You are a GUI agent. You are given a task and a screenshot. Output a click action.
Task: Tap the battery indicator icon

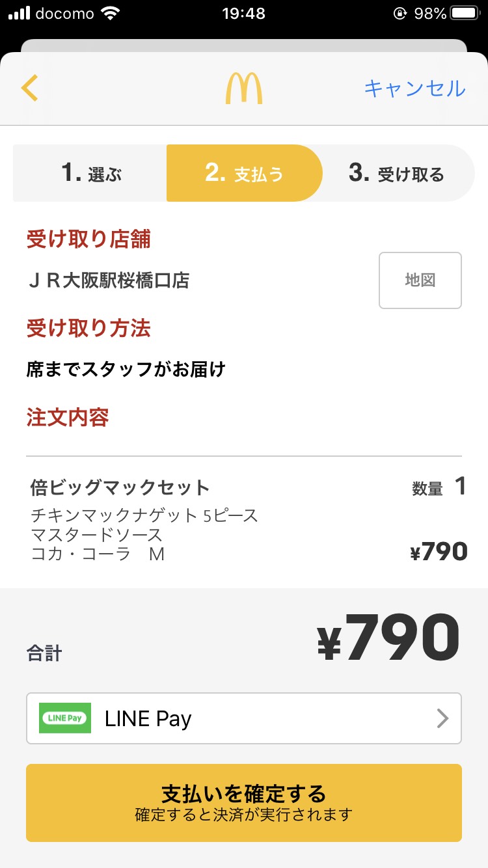465,13
